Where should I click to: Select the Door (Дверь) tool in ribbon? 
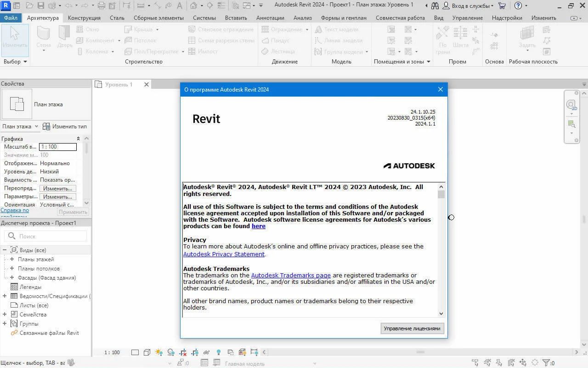pyautogui.click(x=65, y=38)
